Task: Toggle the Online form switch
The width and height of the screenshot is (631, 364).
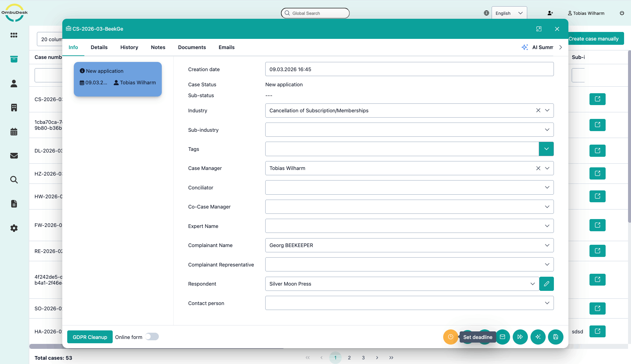Action: pyautogui.click(x=152, y=337)
